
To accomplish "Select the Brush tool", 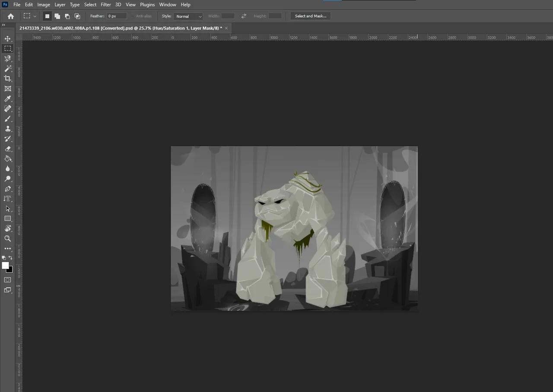I will [8, 119].
